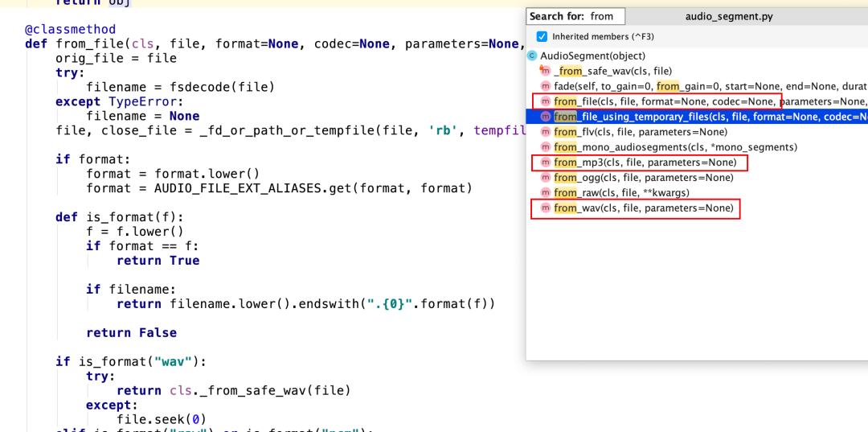
Task: Toggle the Inherited members checkbox
Action: click(x=542, y=37)
